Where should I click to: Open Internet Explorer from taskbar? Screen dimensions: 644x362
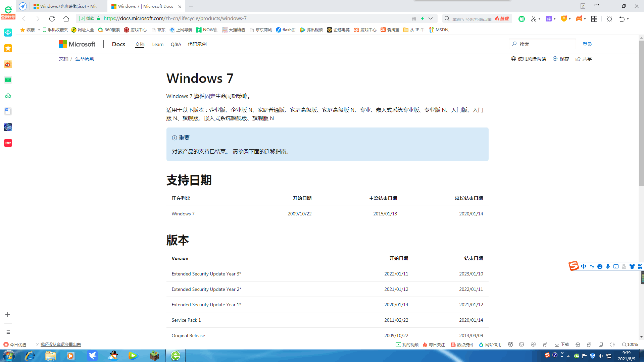(x=30, y=356)
